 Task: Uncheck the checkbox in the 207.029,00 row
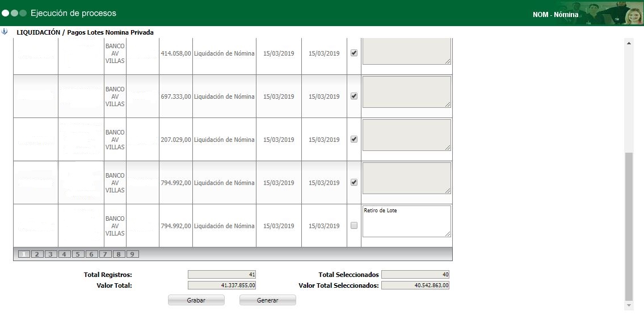(x=354, y=139)
